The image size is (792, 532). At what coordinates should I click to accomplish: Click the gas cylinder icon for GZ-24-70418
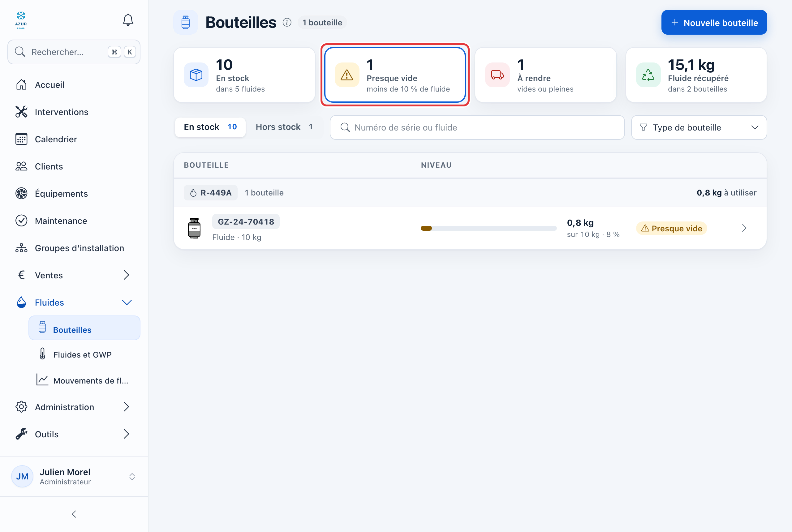coord(194,228)
